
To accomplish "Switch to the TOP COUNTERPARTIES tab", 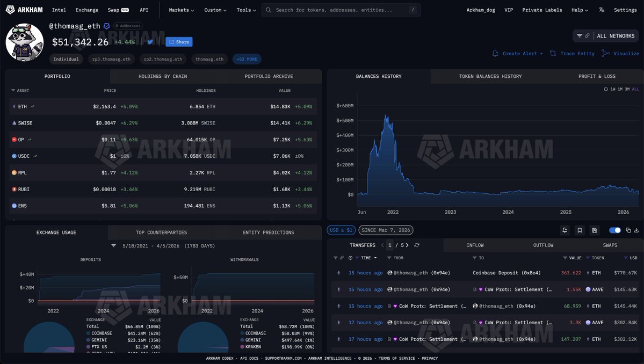I will (162, 232).
